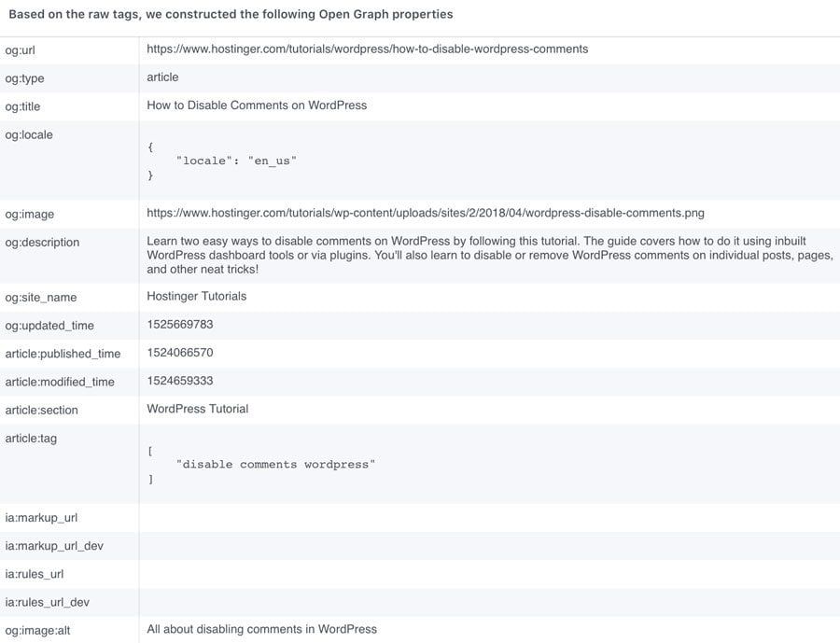This screenshot has width=840, height=643.
Task: Click the og:url hostinger.com tutorial link
Action: pyautogui.click(x=367, y=49)
